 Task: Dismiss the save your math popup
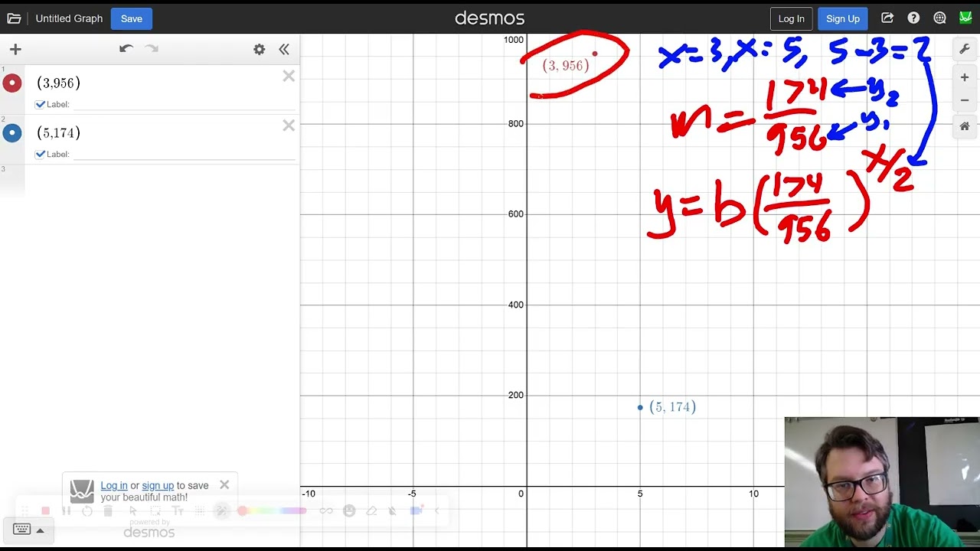[x=224, y=484]
